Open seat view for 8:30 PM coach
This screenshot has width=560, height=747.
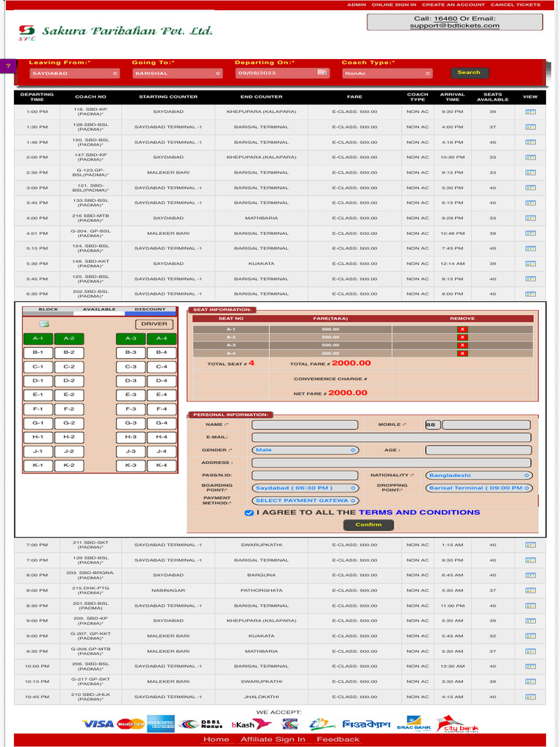[x=530, y=606]
